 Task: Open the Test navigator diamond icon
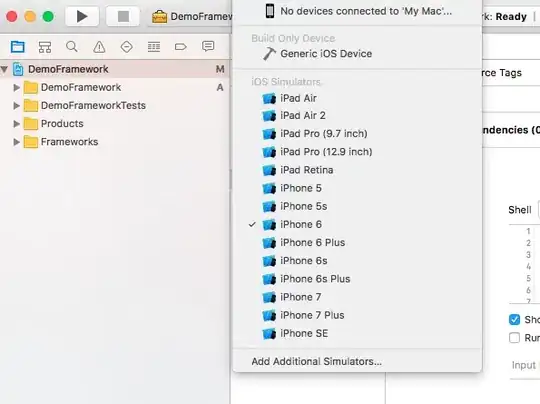pyautogui.click(x=126, y=47)
